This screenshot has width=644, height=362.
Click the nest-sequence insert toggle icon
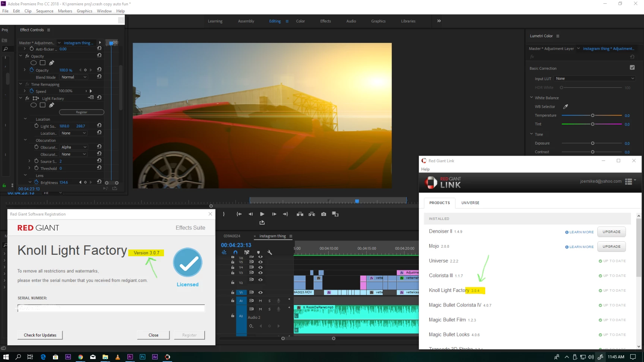(x=224, y=252)
